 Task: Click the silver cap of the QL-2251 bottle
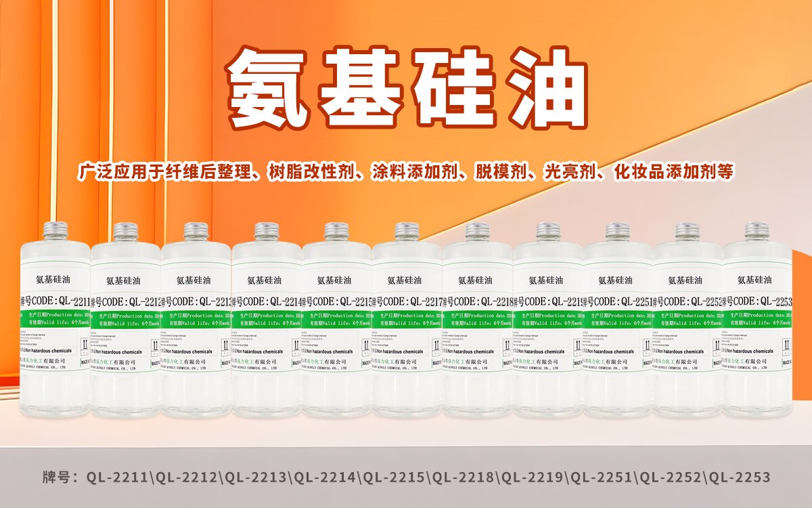pyautogui.click(x=617, y=231)
